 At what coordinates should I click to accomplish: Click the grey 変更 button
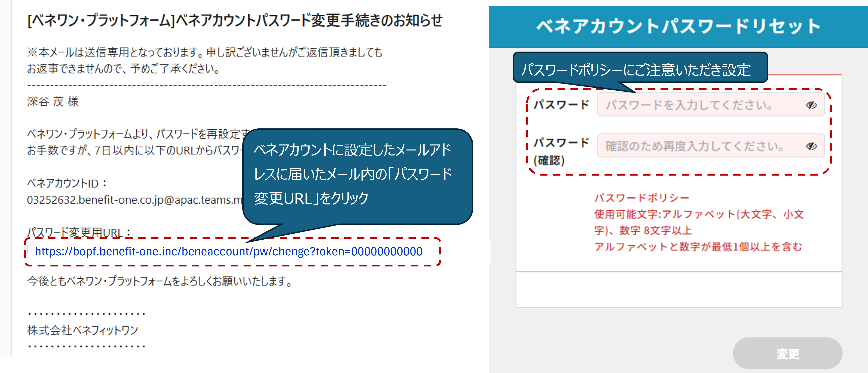click(788, 353)
